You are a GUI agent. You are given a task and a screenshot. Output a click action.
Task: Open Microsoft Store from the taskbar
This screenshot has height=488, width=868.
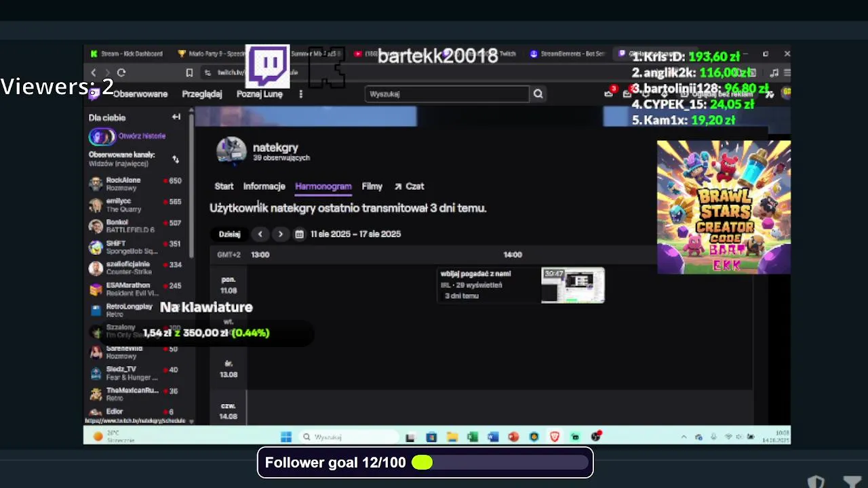pyautogui.click(x=431, y=437)
